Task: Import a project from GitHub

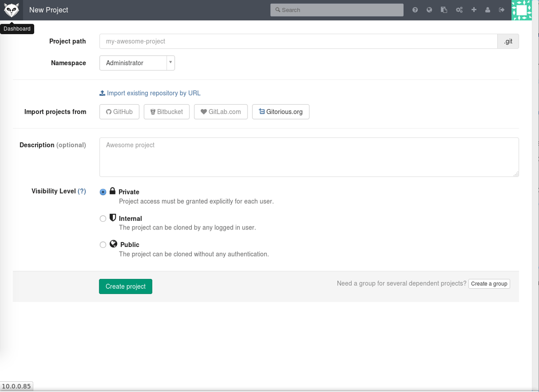Action: [x=119, y=111]
